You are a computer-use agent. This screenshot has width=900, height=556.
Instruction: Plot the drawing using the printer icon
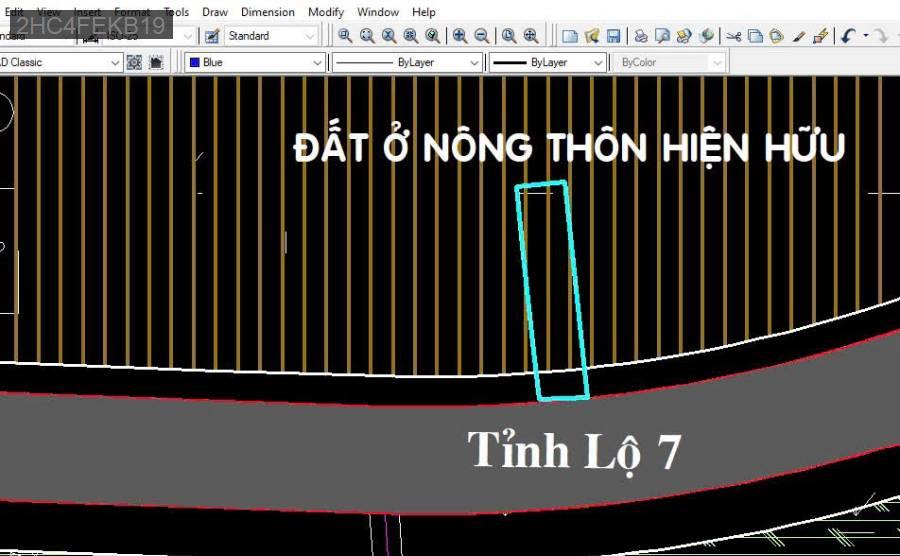click(641, 36)
